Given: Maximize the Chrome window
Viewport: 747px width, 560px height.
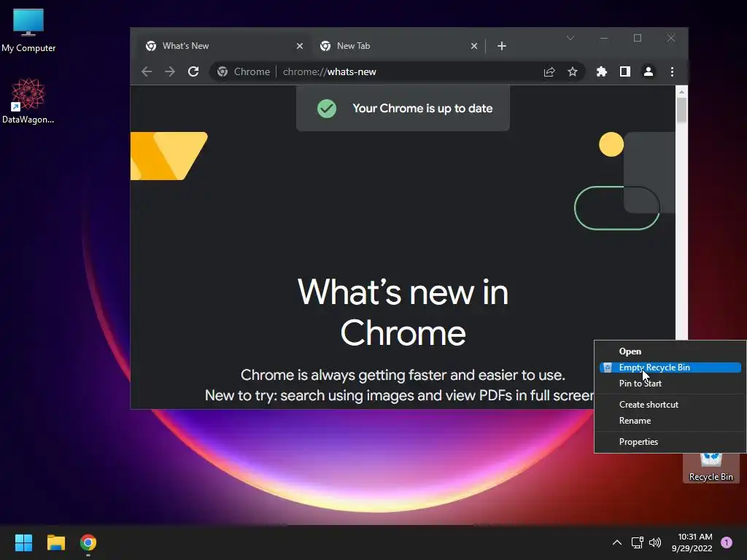Looking at the screenshot, I should 638,38.
